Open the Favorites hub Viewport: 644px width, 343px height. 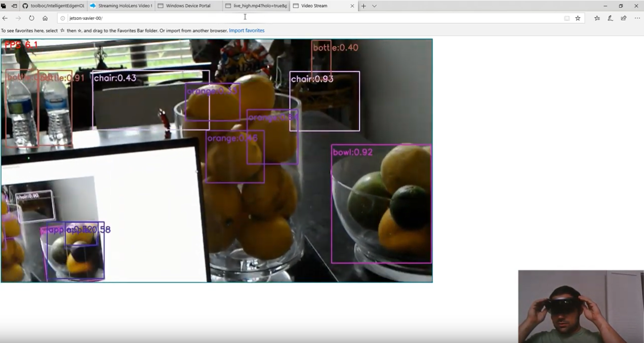click(597, 18)
